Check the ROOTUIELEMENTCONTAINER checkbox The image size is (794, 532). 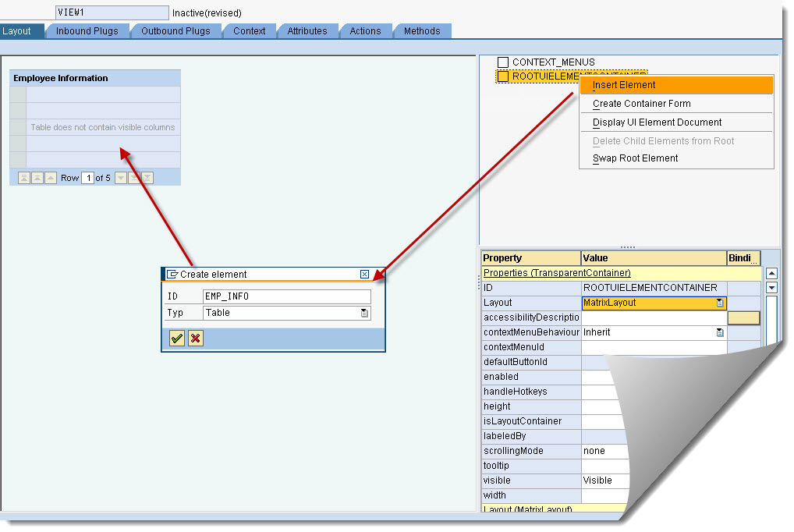coord(503,76)
